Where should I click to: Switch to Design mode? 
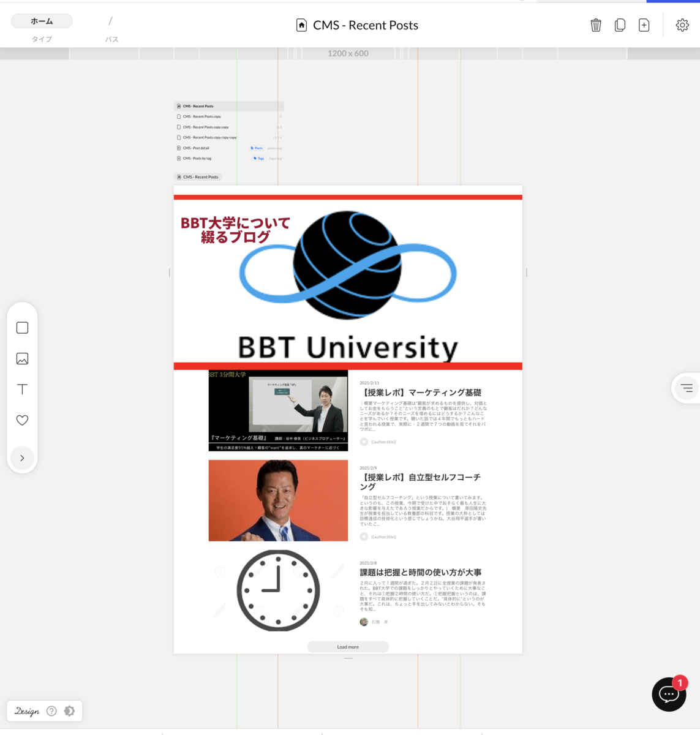click(x=27, y=711)
